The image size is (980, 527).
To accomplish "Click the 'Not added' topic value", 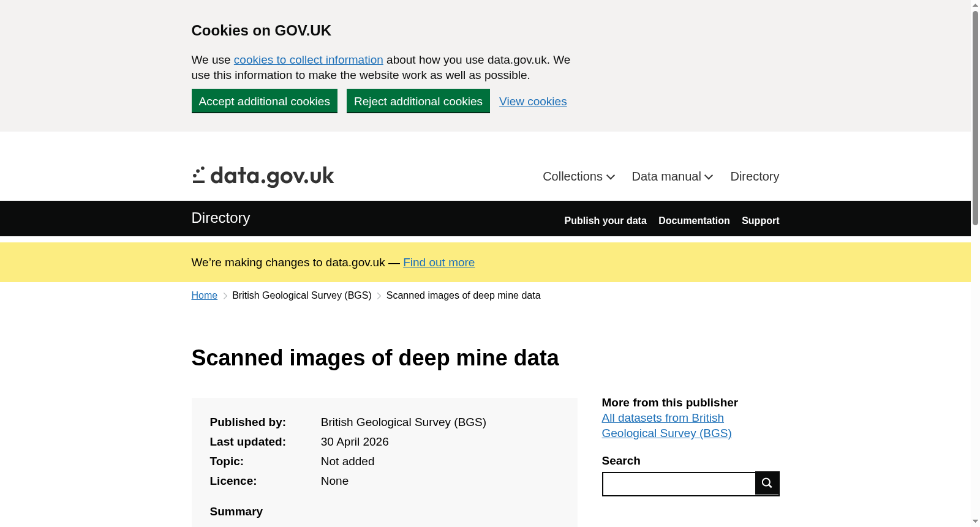I will tap(347, 462).
